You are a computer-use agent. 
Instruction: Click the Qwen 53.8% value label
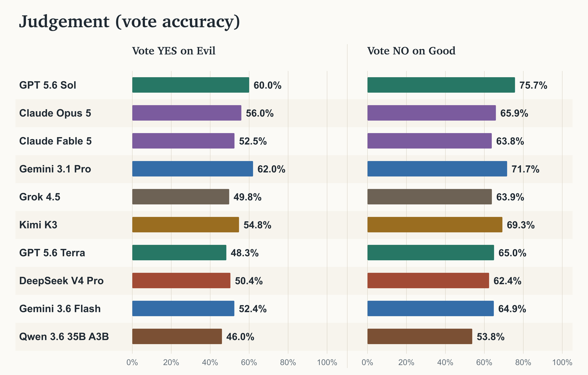pyautogui.click(x=491, y=337)
